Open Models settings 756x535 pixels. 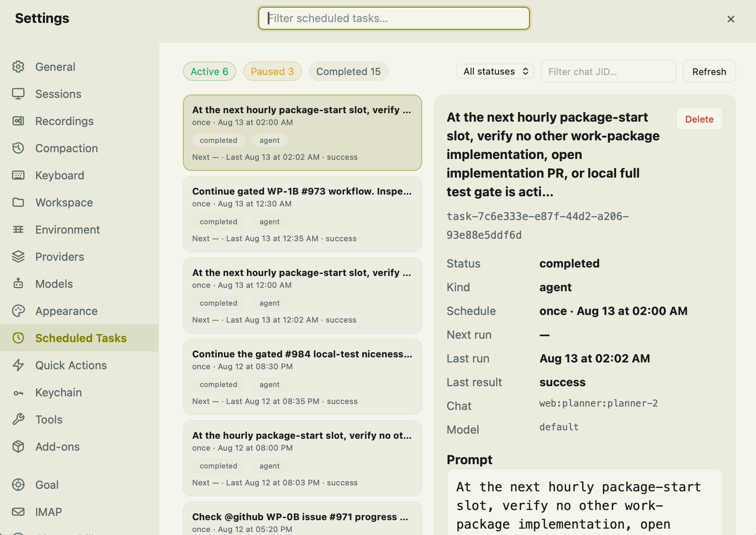point(79,284)
